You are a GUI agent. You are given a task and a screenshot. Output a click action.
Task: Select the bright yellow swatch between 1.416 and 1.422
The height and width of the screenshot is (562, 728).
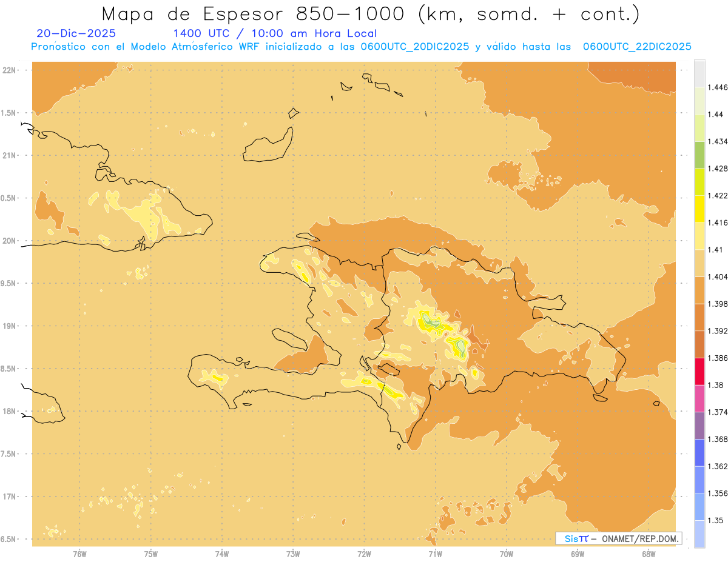point(699,209)
